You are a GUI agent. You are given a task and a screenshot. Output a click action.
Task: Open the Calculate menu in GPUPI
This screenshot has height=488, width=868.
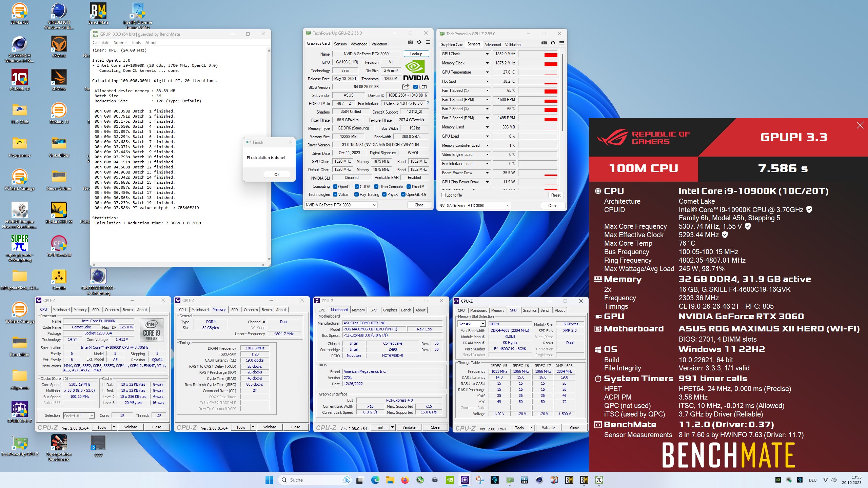tap(101, 43)
